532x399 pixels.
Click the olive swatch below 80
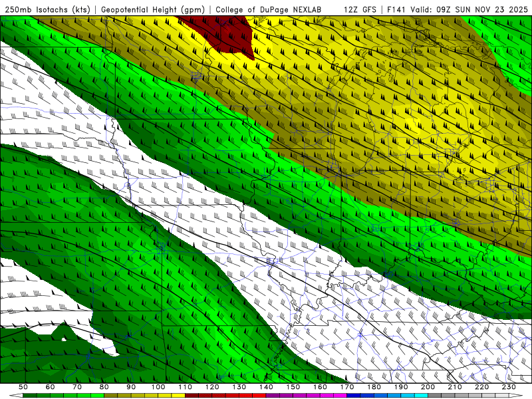click(110, 396)
